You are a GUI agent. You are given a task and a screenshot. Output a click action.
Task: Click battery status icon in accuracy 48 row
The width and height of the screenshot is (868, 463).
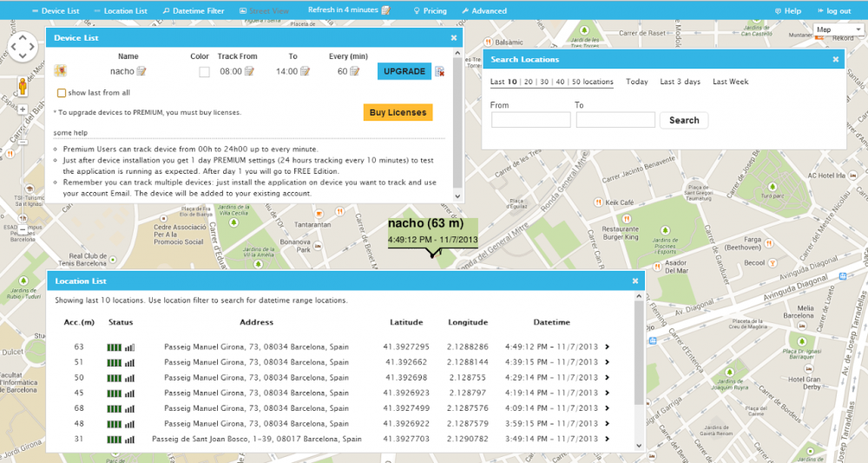coord(114,424)
